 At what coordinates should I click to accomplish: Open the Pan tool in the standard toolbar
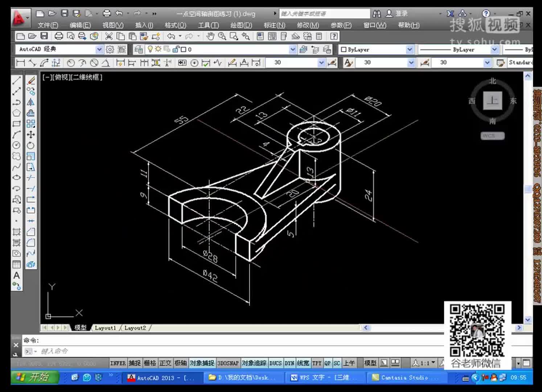210,35
